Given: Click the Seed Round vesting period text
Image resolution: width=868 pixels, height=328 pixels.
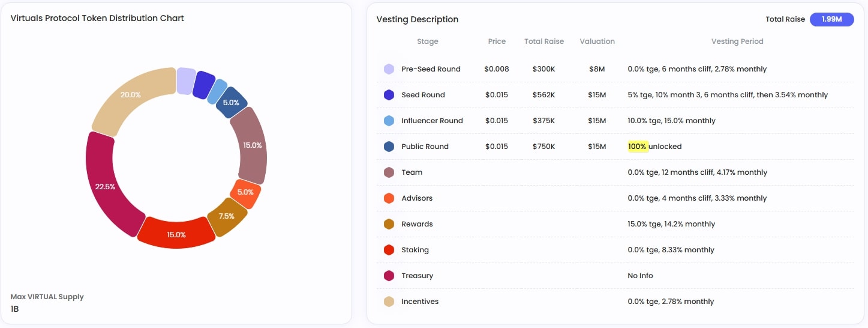Looking at the screenshot, I should [x=728, y=95].
